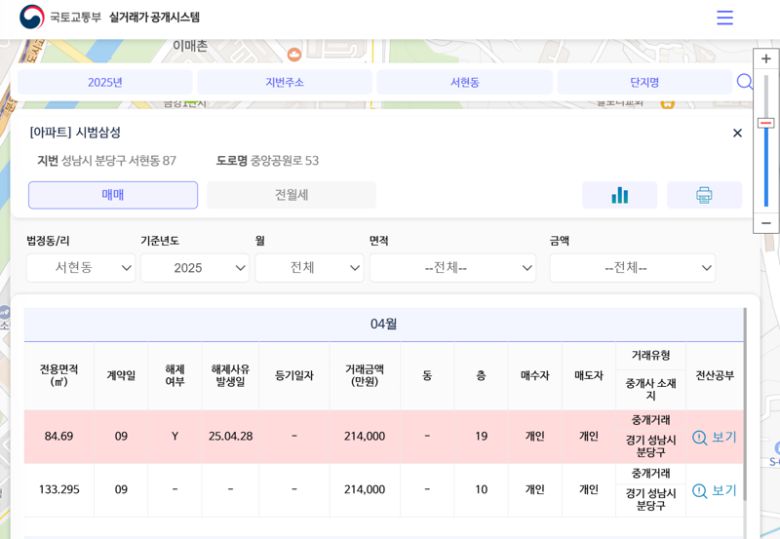
Task: View details for 133.295㎡ transaction row
Action: [714, 490]
